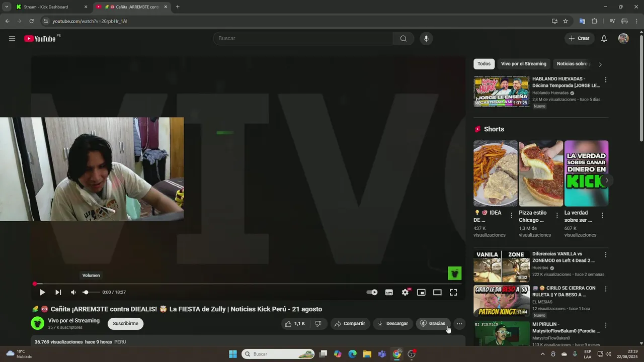The height and width of the screenshot is (362, 644).
Task: Open a new browser tab
Action: (x=178, y=7)
